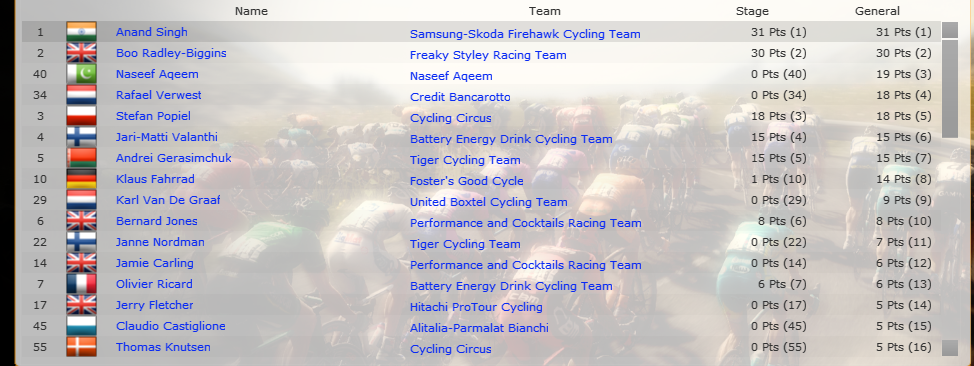This screenshot has width=974, height=366.
Task: Click the Luxembourg flag next to Claudio Castiglione
Action: tap(81, 326)
